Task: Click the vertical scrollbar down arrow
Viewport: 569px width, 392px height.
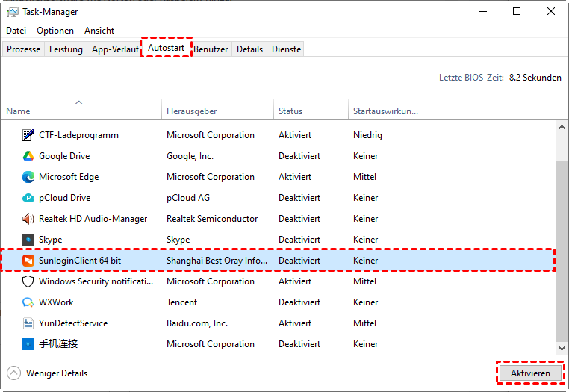Action: [562, 349]
